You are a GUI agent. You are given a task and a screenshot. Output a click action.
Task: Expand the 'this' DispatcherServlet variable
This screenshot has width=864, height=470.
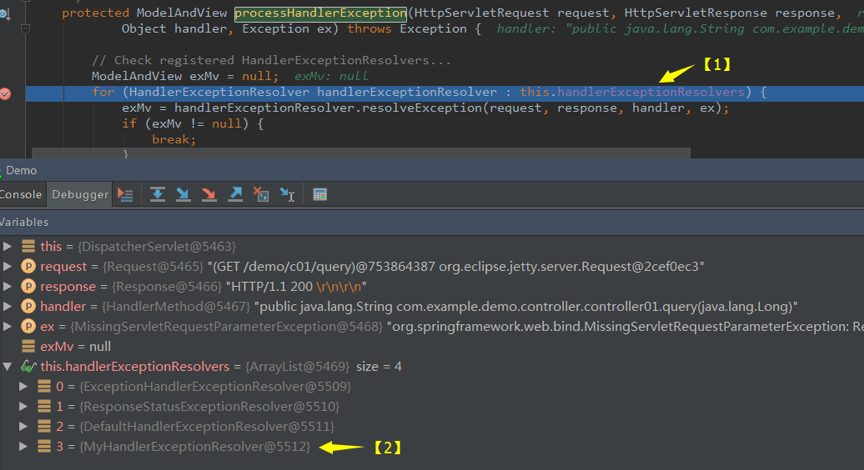tap(8, 246)
